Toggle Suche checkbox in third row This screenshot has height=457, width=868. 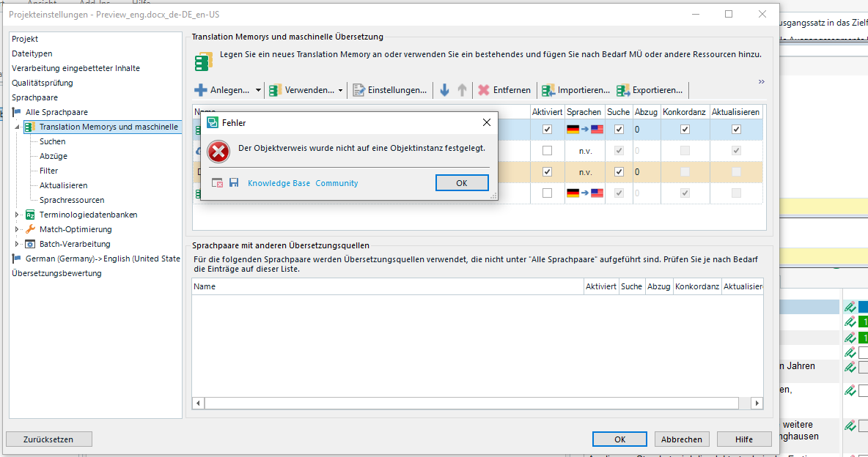click(619, 172)
